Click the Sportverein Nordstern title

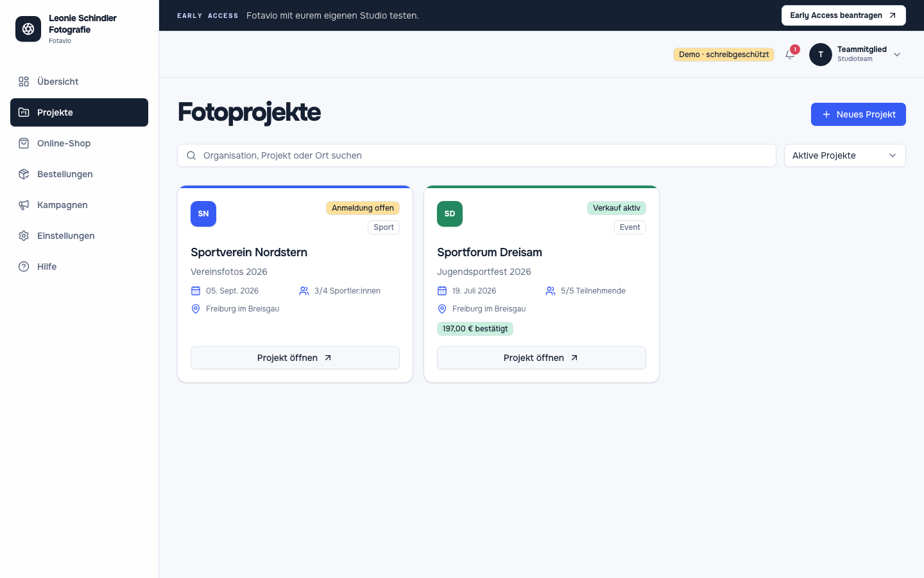coord(249,252)
